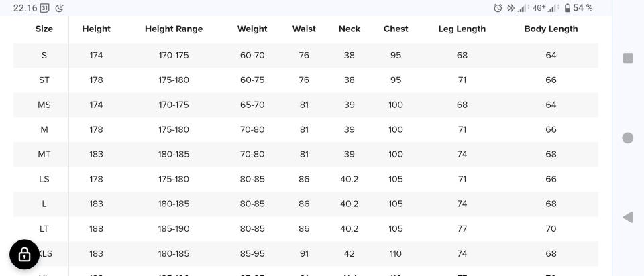This screenshot has height=276, width=644.
Task: Tap the Bluetooth status bar icon
Action: click(510, 8)
